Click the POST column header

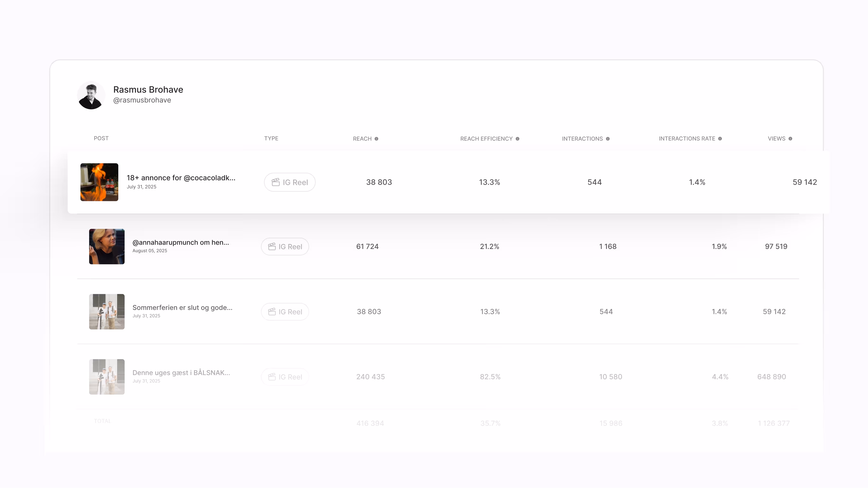point(101,138)
